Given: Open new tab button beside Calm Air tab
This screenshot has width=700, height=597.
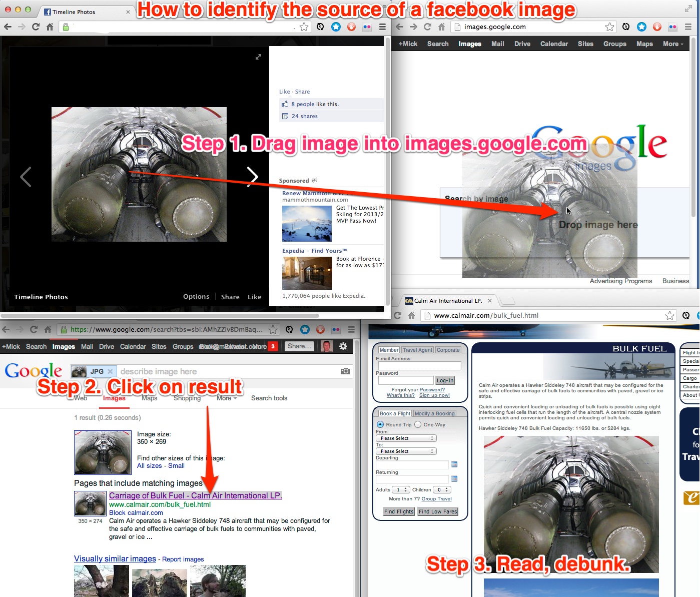Looking at the screenshot, I should pos(507,301).
